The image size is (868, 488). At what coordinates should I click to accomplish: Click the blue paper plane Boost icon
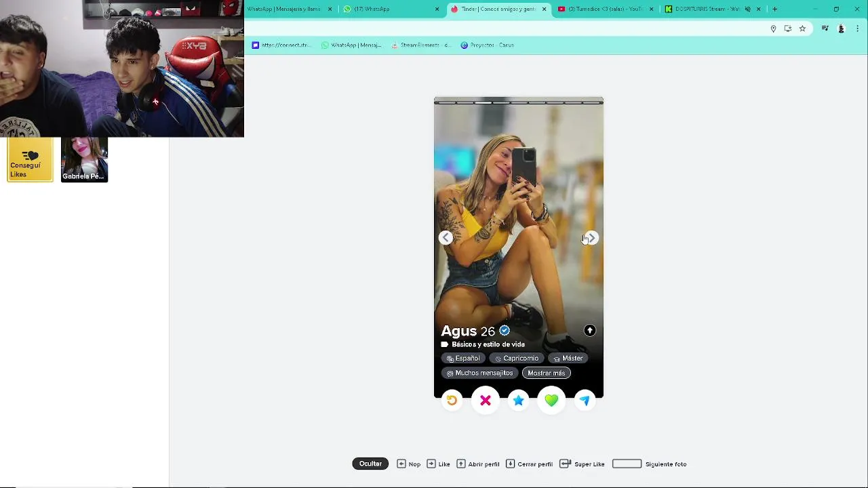585,401
